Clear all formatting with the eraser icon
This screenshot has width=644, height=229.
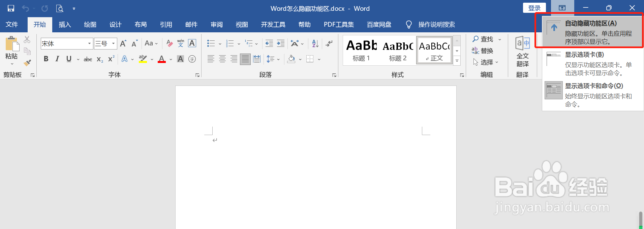click(170, 43)
